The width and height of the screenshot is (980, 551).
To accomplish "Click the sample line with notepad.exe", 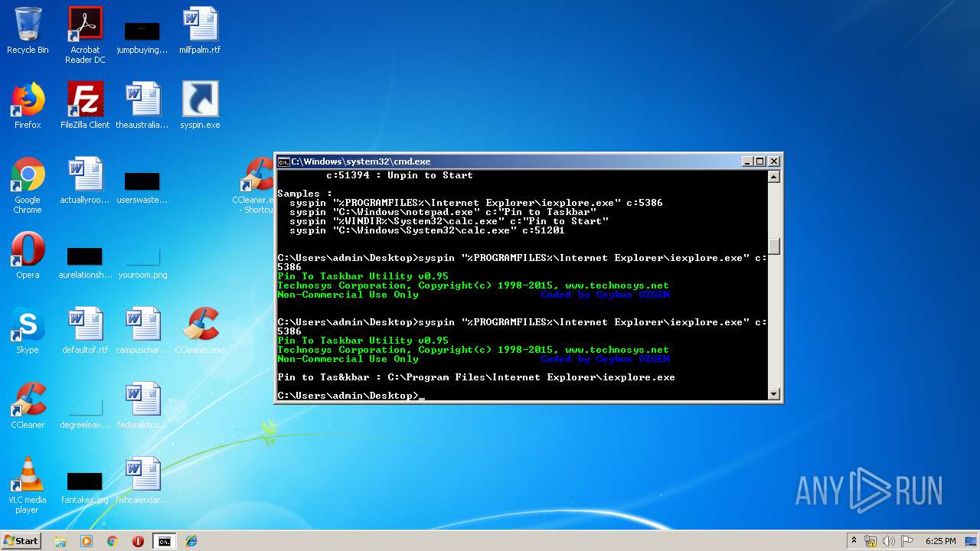I will tap(443, 212).
